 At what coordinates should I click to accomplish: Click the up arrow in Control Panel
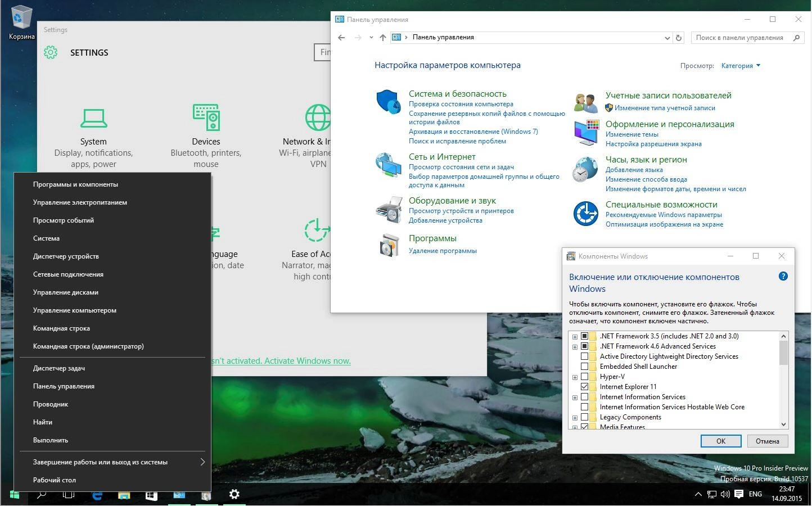tap(383, 38)
